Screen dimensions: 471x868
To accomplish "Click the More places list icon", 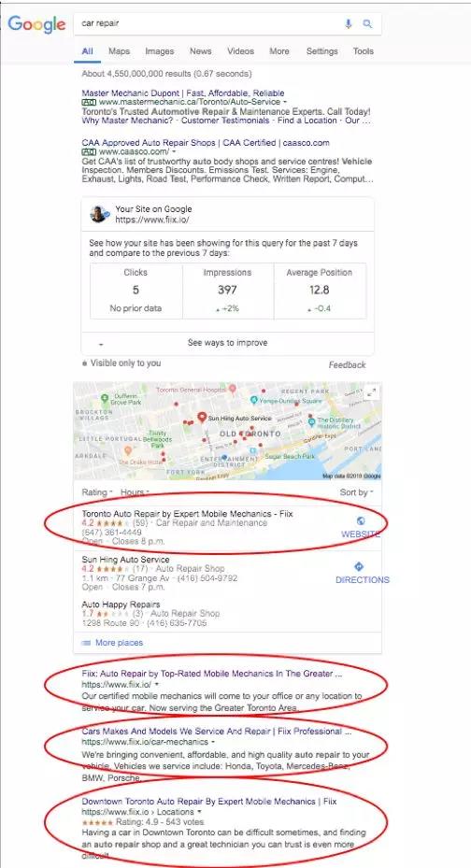I will [86, 643].
